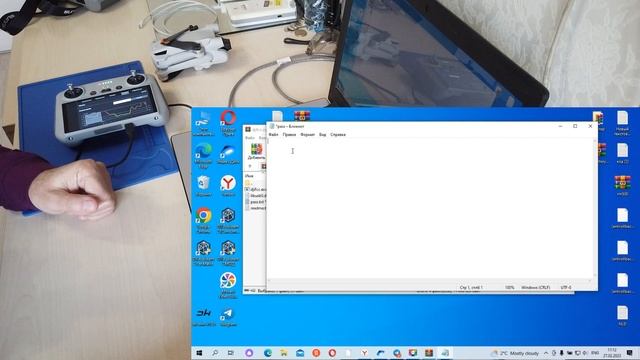
Task: Select libusb0.dll in the WinRAR file list
Action: [255, 196]
